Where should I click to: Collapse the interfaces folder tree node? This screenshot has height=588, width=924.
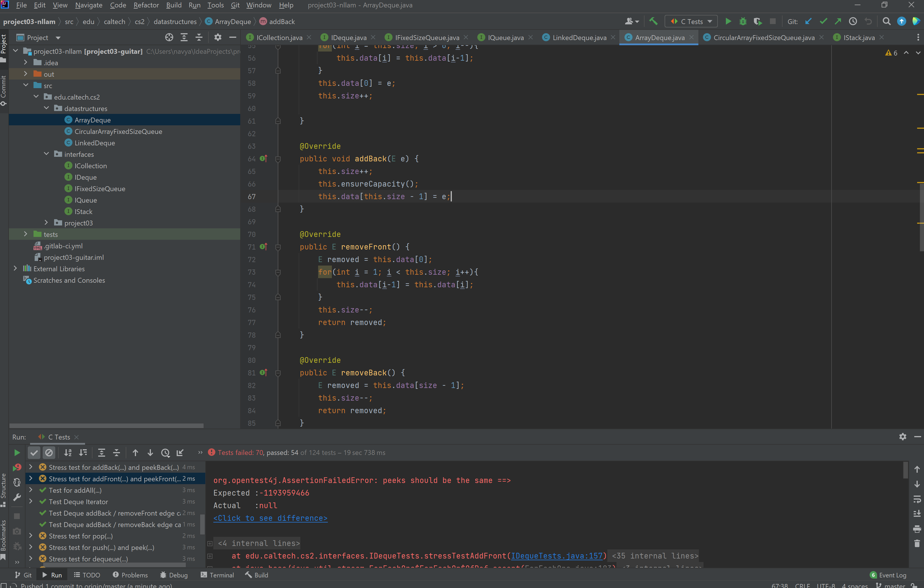point(46,154)
